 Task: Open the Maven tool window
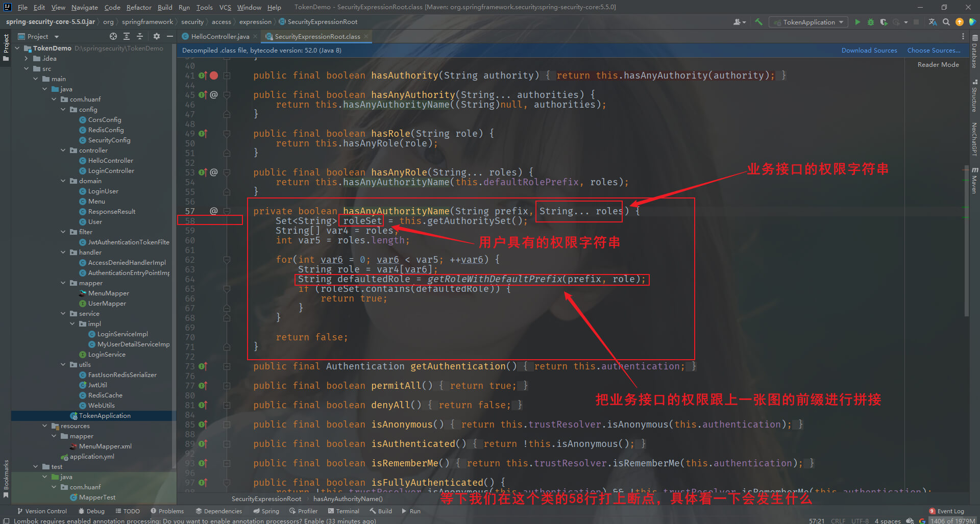974,181
